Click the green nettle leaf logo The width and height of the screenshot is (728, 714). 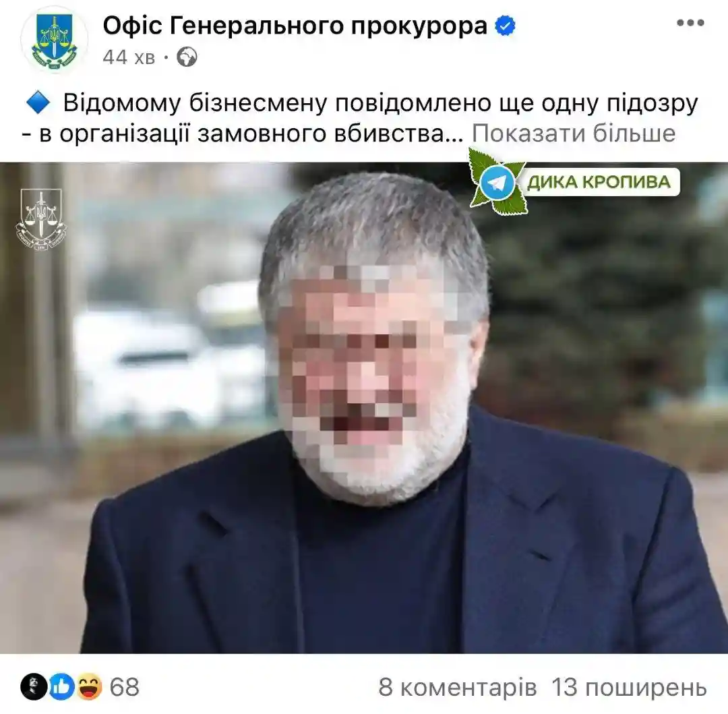pos(497,182)
